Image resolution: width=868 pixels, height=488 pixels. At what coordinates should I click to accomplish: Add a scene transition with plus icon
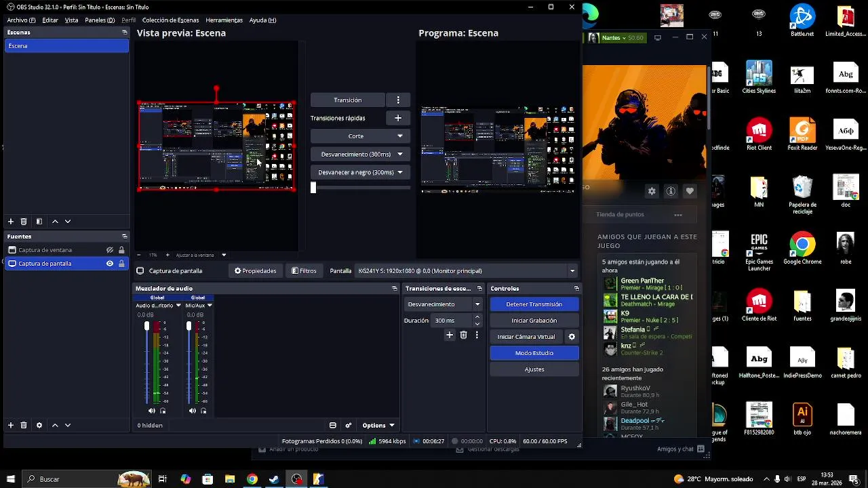(x=450, y=335)
